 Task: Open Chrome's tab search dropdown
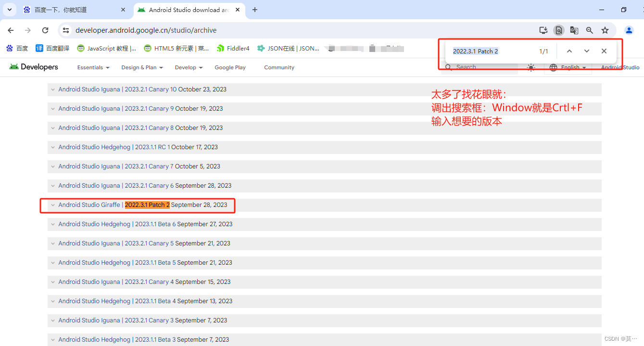click(x=9, y=10)
